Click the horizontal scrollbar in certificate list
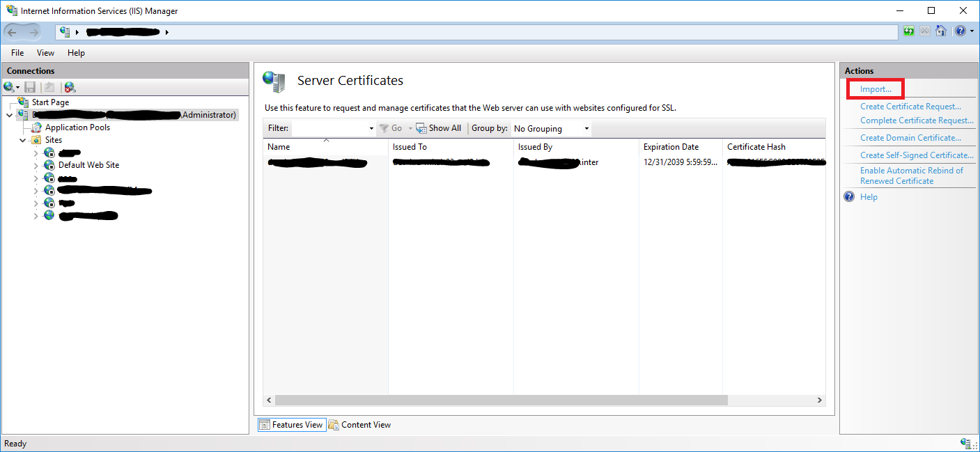Screen dimensions: 980x452 click(501, 400)
